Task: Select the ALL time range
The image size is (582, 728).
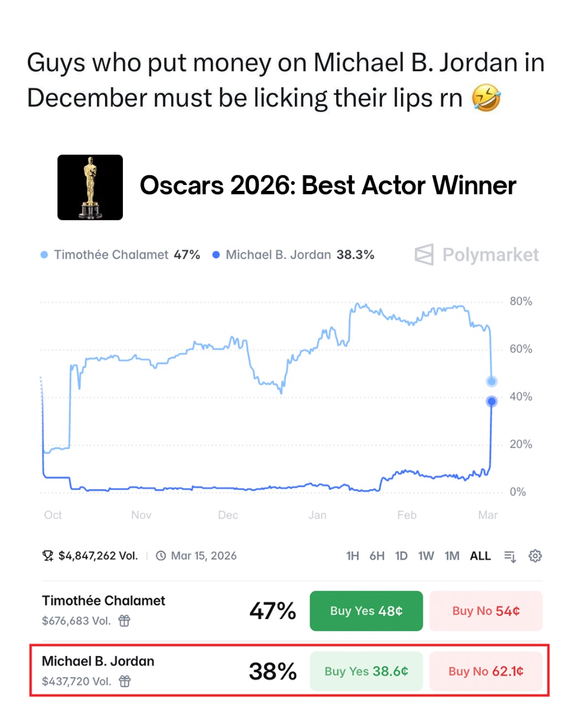Action: [480, 556]
